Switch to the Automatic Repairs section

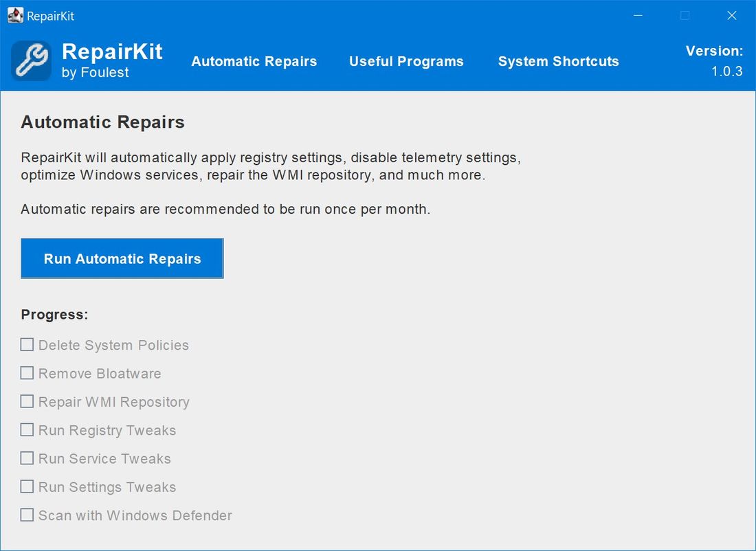pos(254,61)
